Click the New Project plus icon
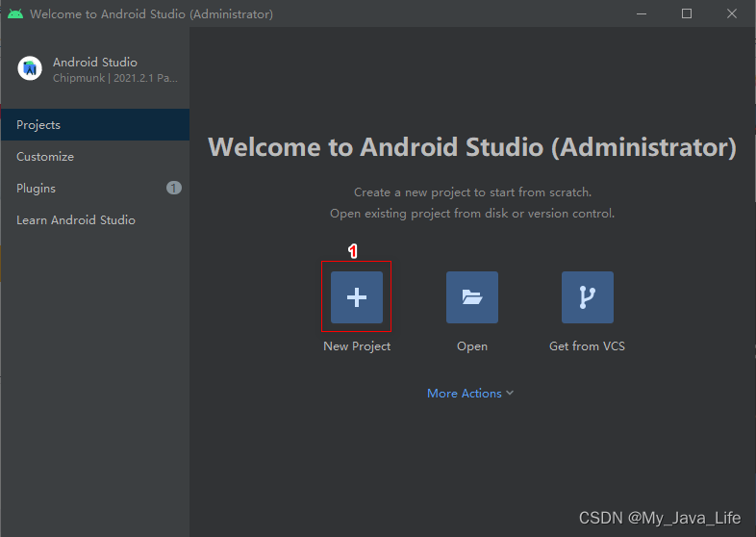Viewport: 756px width, 537px height. point(356,297)
